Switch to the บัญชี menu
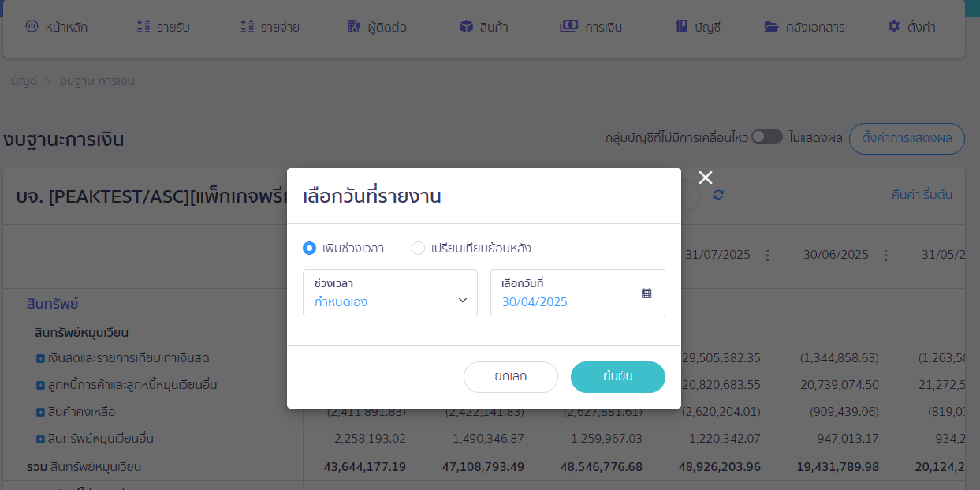Screen dimensions: 980x490 point(699,25)
